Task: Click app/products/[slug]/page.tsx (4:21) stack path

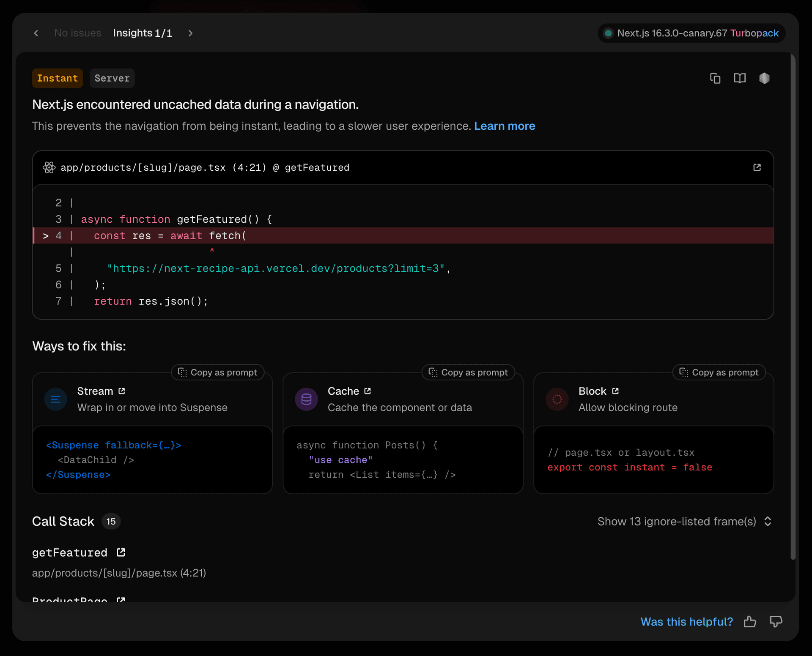Action: coord(119,573)
